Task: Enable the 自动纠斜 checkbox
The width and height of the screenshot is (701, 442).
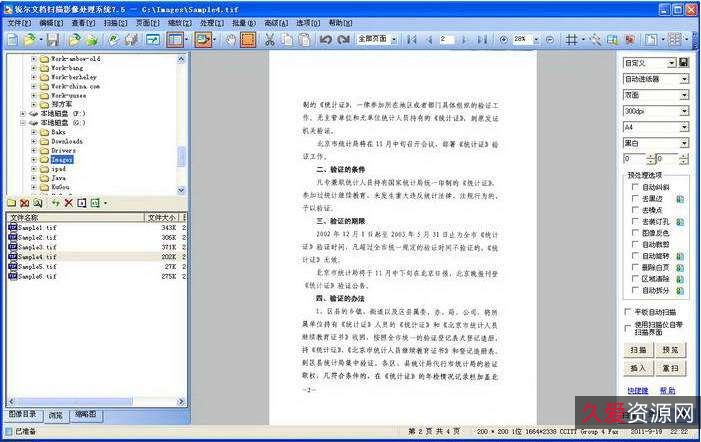Action: [635, 187]
